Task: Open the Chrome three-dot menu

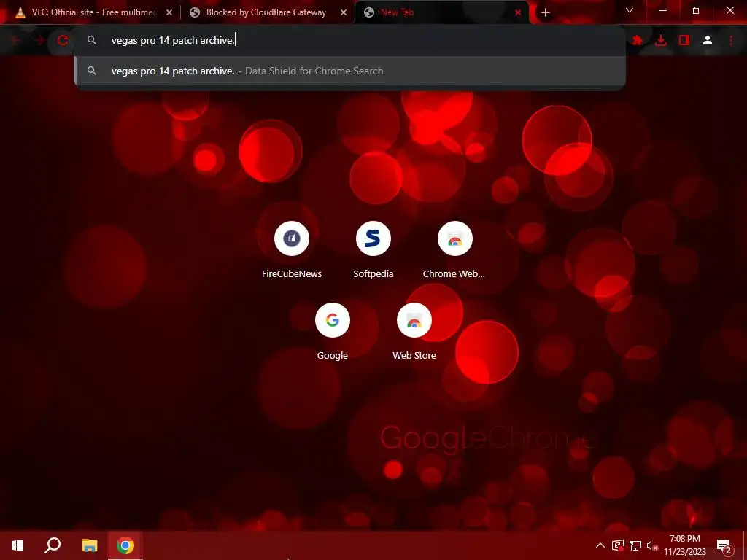Action: (x=731, y=41)
